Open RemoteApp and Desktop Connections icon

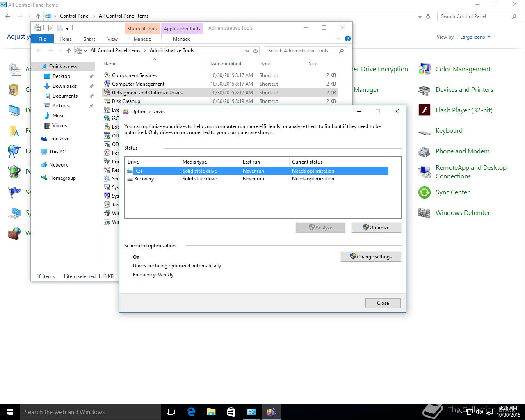pos(424,172)
